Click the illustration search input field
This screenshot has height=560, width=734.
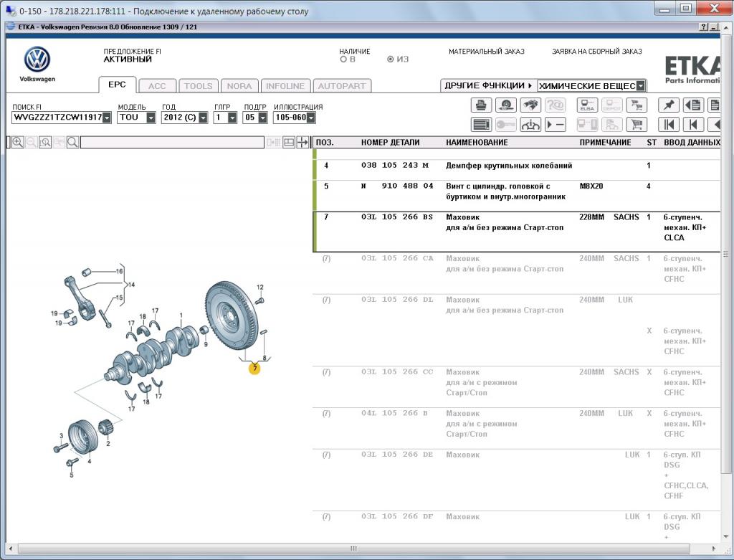tap(172, 143)
